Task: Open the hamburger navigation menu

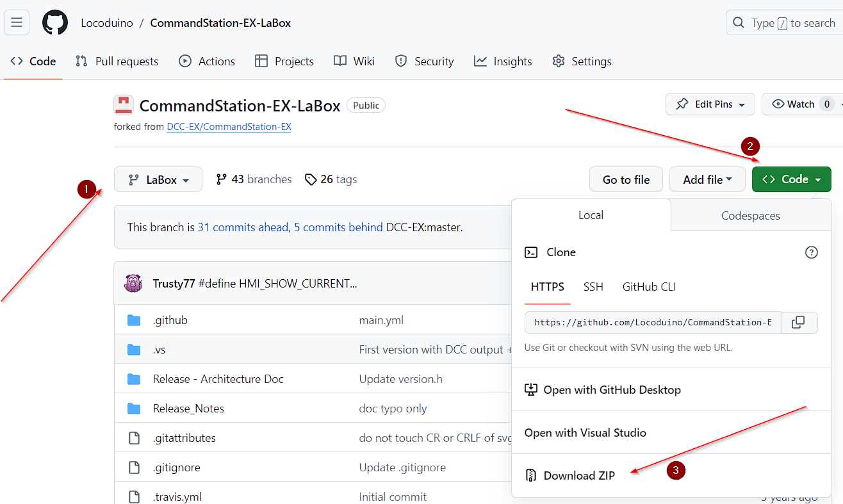Action: 17,23
